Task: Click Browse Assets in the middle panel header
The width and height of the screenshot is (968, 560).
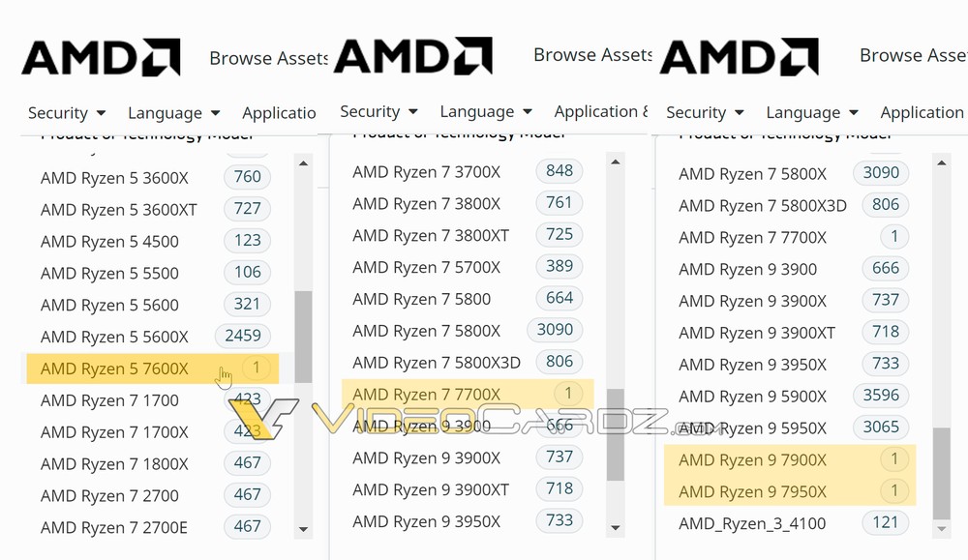Action: pyautogui.click(x=592, y=55)
